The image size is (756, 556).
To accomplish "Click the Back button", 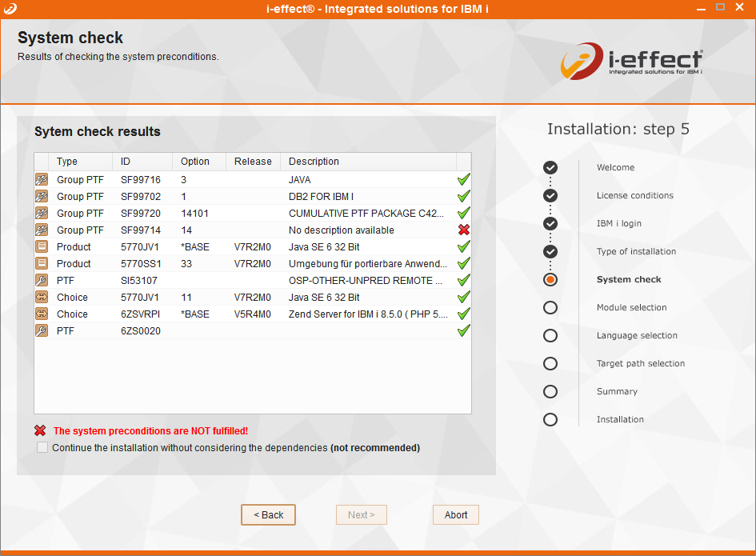I will [268, 515].
